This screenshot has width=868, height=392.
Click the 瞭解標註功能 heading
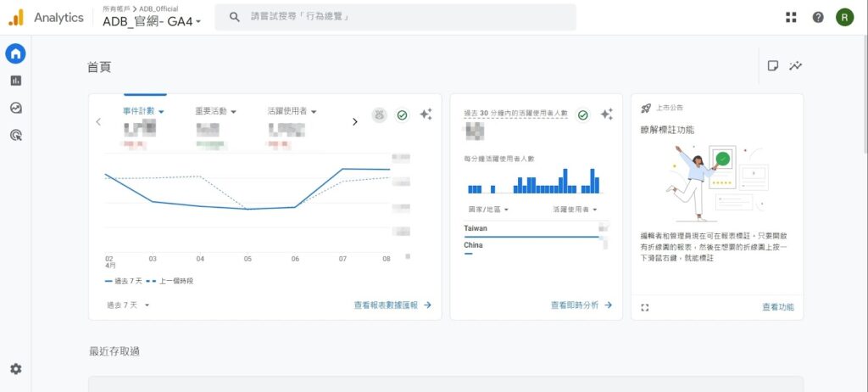(x=667, y=131)
